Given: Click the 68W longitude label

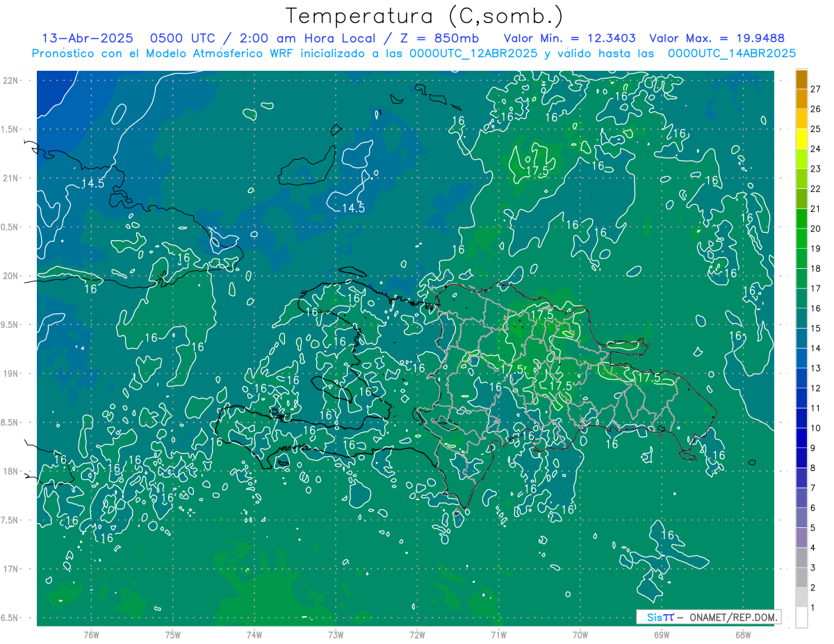Looking at the screenshot, I should point(743,635).
